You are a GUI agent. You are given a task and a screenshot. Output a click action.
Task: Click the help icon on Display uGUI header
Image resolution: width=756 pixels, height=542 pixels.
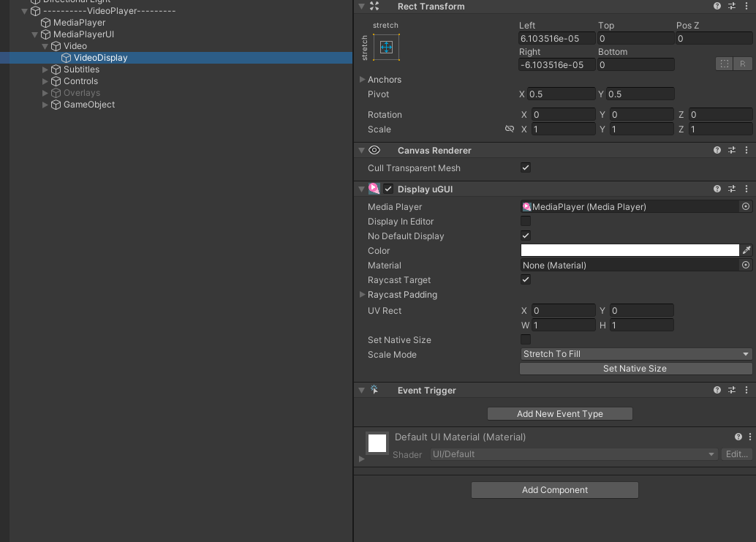pyautogui.click(x=716, y=189)
